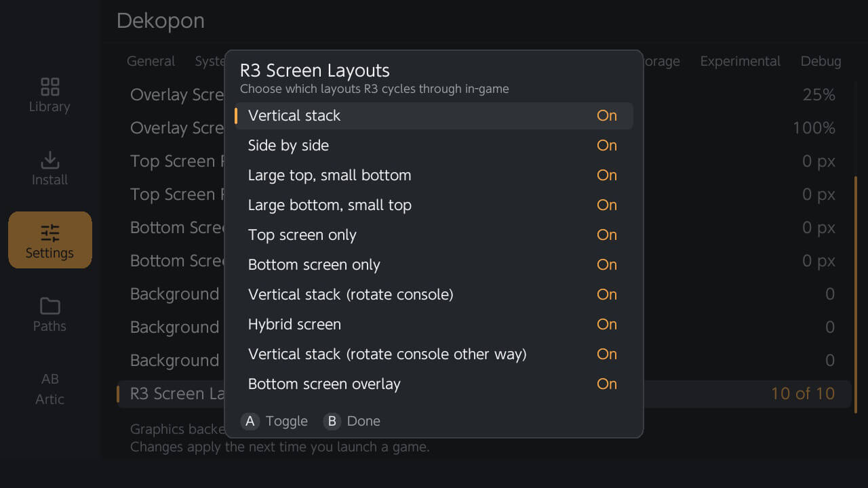The height and width of the screenshot is (488, 868).
Task: Toggle Bottom screen only layout
Action: 434,265
